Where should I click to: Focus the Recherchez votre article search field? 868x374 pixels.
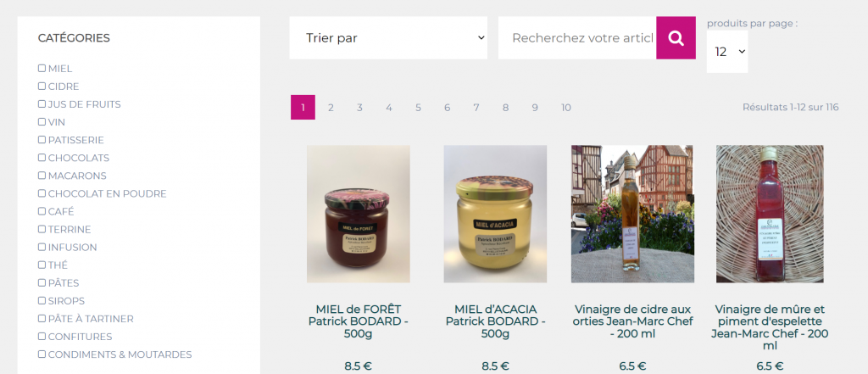(x=577, y=37)
